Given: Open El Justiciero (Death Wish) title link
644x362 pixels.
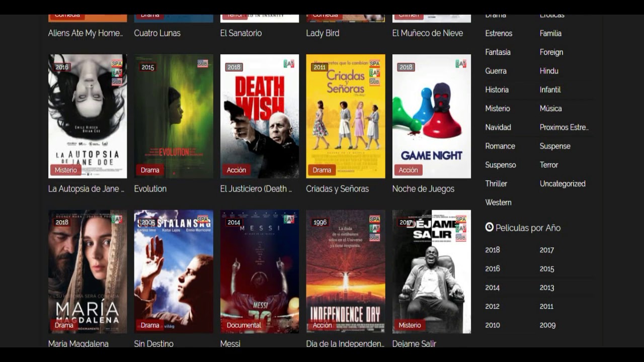Looking at the screenshot, I should point(256,189).
